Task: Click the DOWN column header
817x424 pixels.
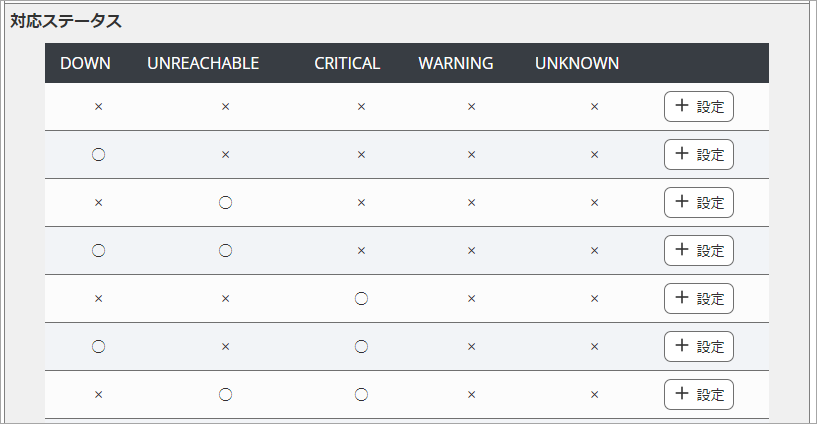Action: (85, 63)
